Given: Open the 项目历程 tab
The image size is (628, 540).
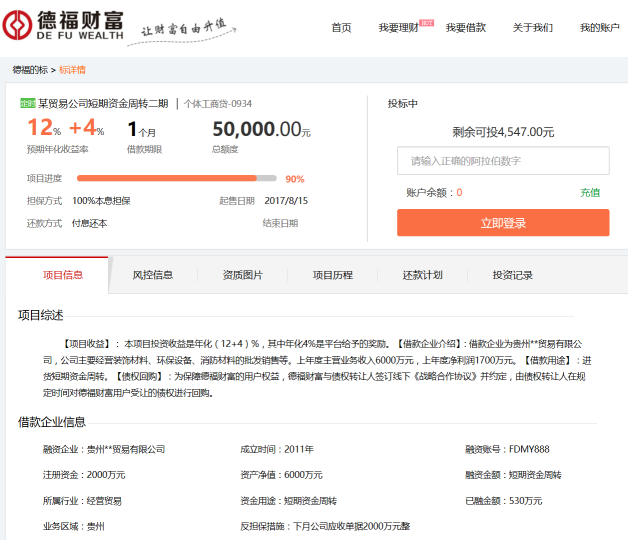Looking at the screenshot, I should (333, 275).
